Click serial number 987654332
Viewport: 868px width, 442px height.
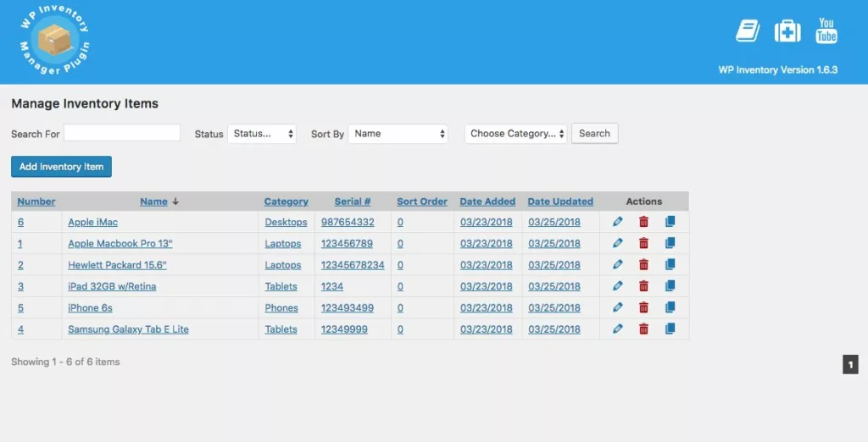tap(348, 222)
